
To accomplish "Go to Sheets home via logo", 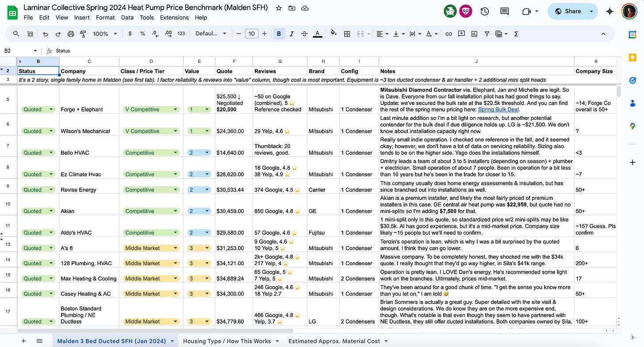I will click(x=12, y=12).
